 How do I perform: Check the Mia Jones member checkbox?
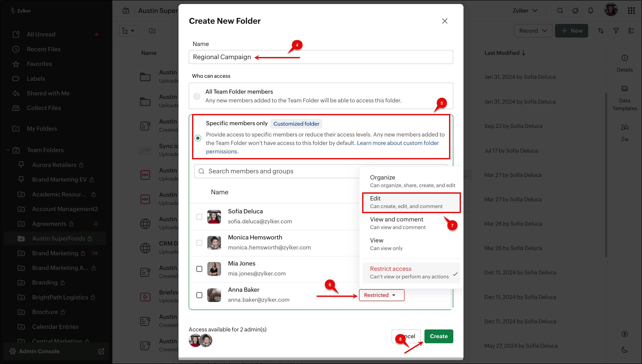pyautogui.click(x=199, y=269)
